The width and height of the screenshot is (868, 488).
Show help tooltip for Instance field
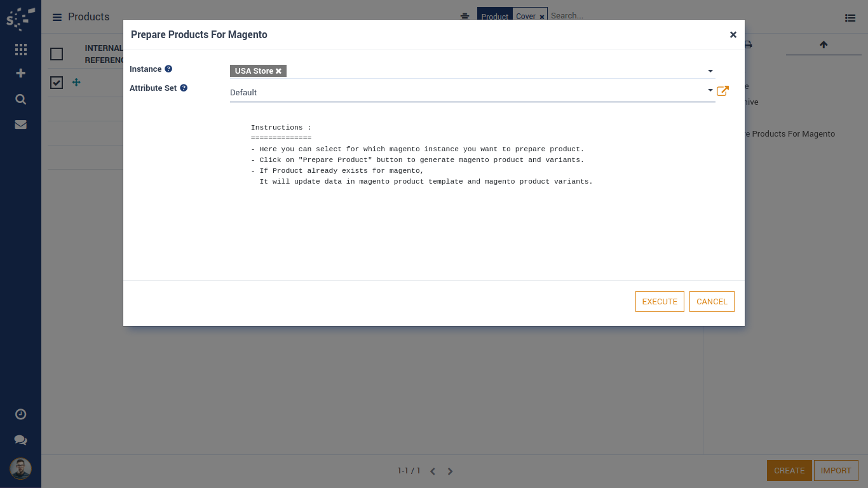(x=168, y=69)
